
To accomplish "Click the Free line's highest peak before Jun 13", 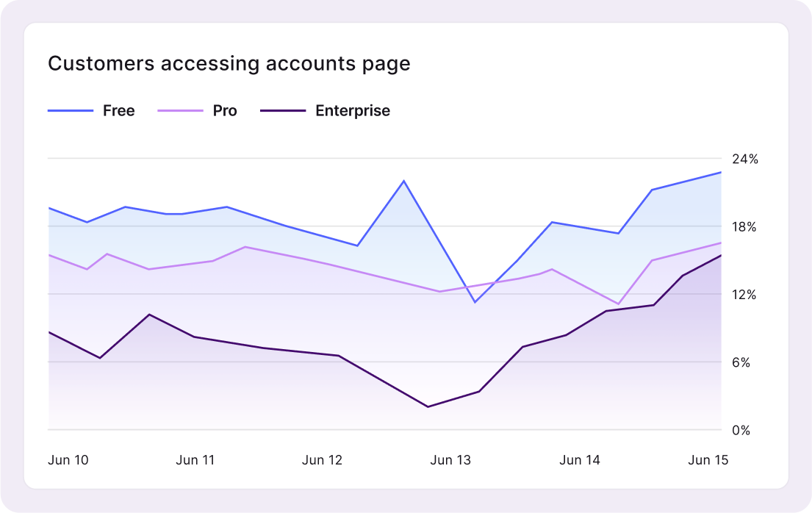I will [404, 181].
